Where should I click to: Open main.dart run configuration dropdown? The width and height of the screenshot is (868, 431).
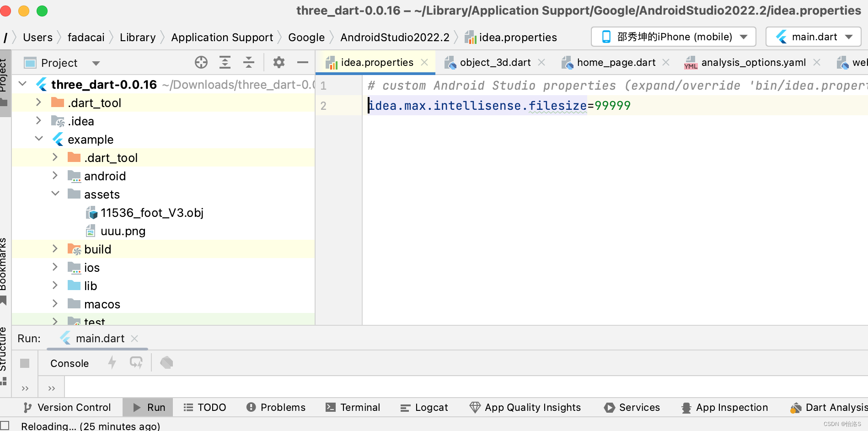tap(813, 37)
